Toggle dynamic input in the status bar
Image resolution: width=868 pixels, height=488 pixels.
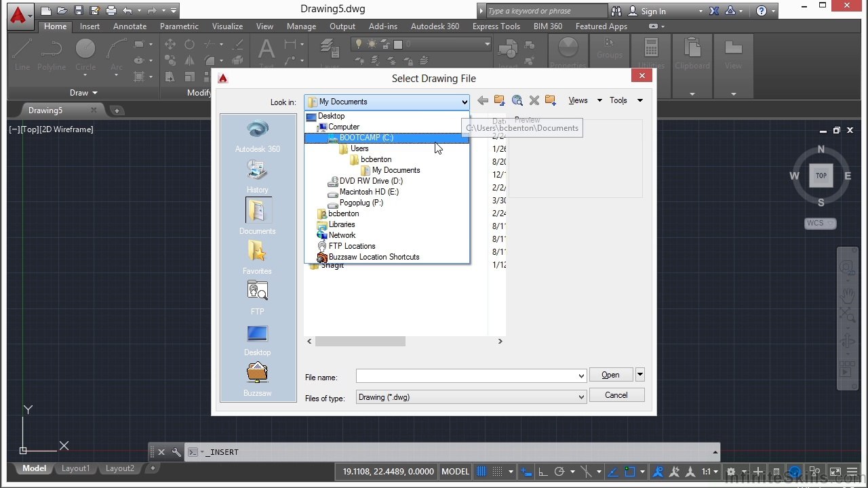click(x=526, y=472)
